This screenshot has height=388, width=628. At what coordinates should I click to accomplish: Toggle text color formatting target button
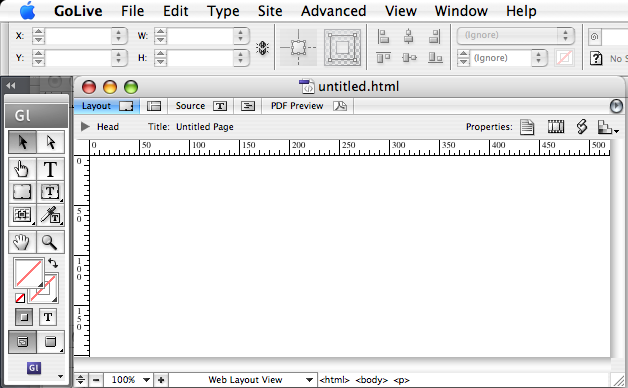click(48, 317)
